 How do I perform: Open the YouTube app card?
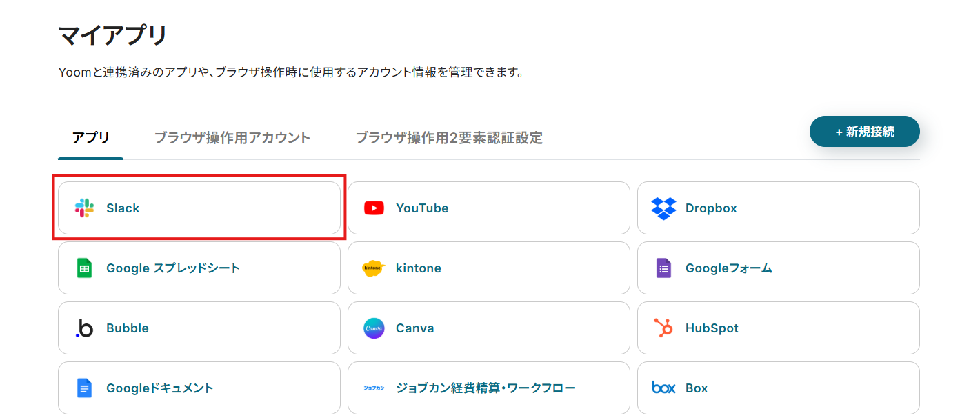tap(489, 208)
